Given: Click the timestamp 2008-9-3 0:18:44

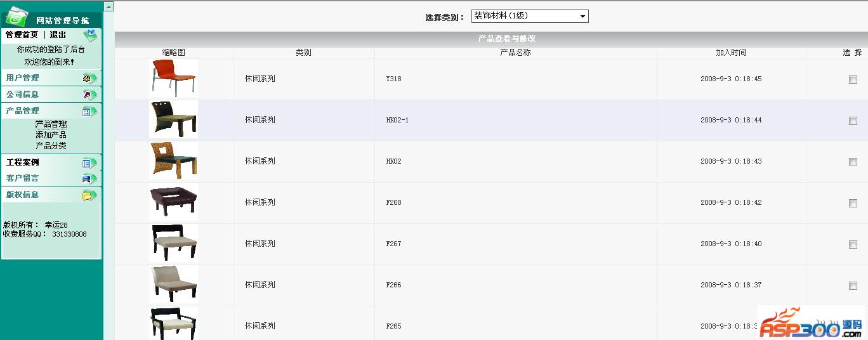Looking at the screenshot, I should point(731,121).
